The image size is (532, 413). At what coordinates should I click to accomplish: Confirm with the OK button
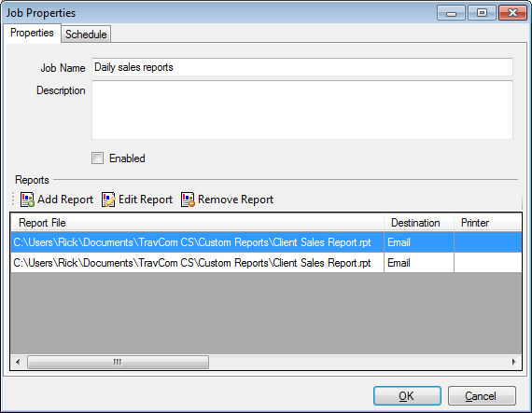coord(407,395)
